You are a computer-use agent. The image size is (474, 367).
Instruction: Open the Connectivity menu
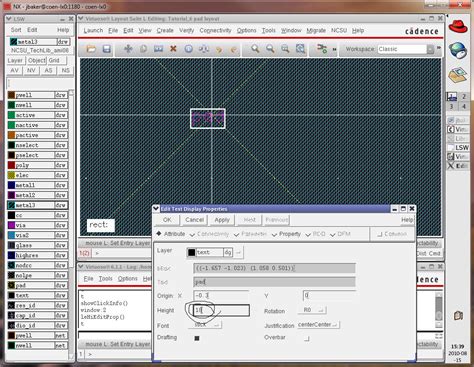point(215,30)
